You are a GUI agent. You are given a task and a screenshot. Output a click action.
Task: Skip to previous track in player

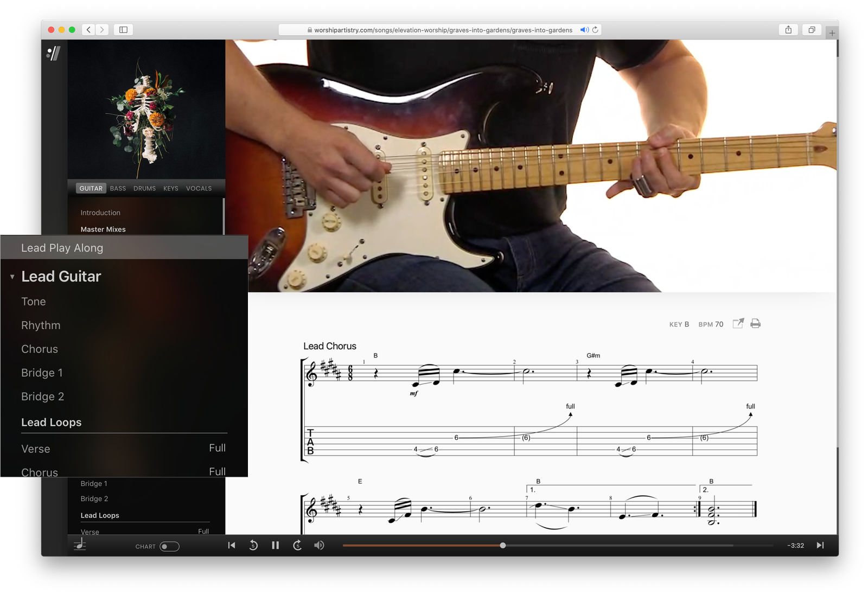coord(232,545)
